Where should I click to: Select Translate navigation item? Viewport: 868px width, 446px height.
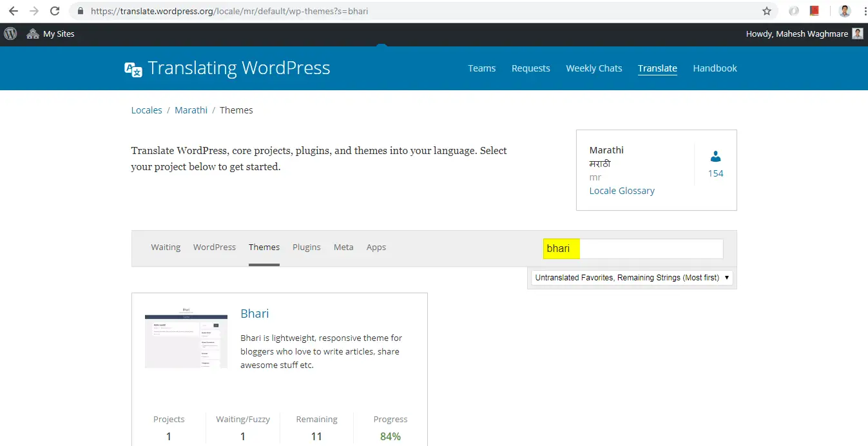pos(657,68)
